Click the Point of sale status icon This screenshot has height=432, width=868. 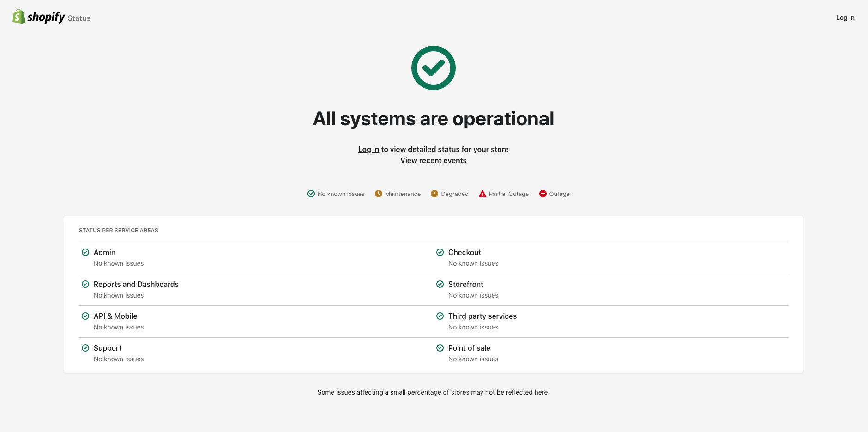[x=440, y=348]
